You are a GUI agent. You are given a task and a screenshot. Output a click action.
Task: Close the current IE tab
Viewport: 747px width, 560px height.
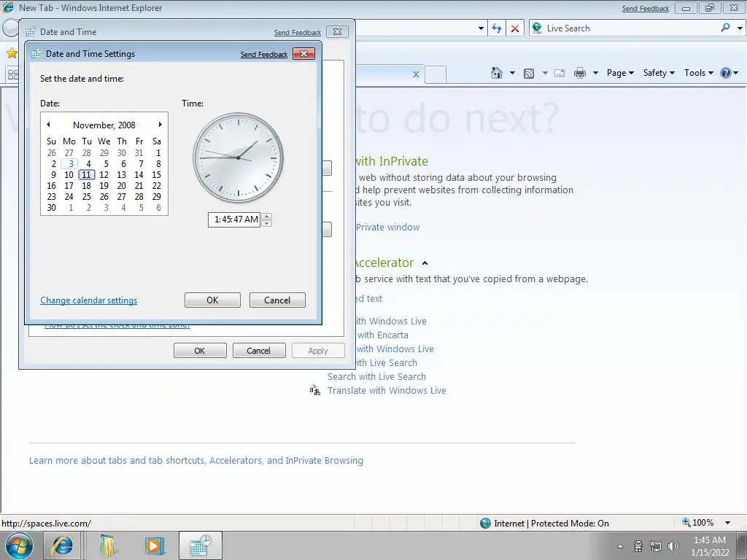point(416,74)
